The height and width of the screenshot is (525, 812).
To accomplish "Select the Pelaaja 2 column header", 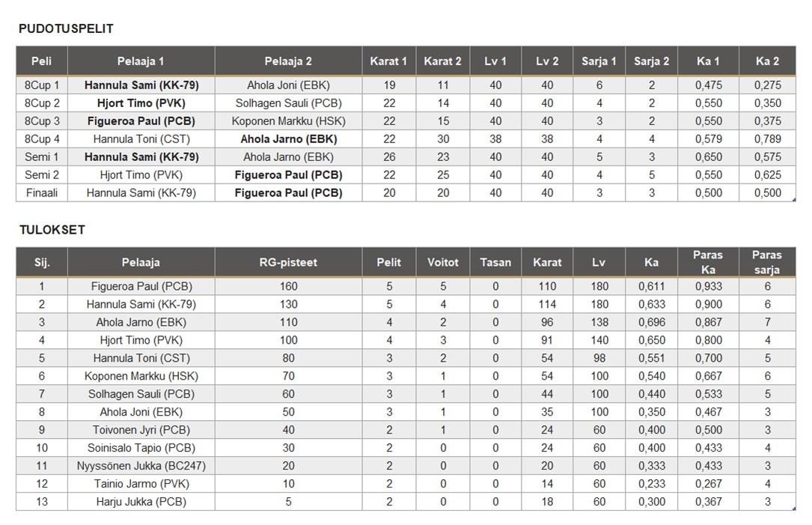I will [x=288, y=61].
